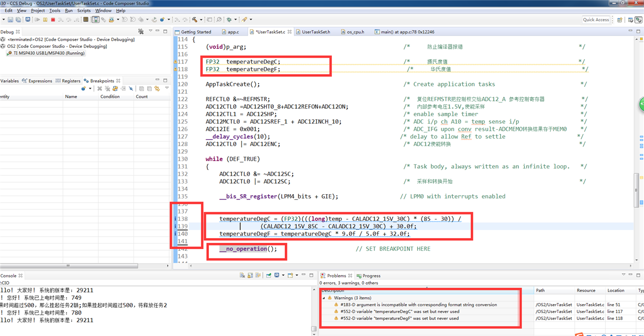This screenshot has height=336, width=644.
Task: Click the Suspend (pause) debug button
Action: pyautogui.click(x=45, y=19)
